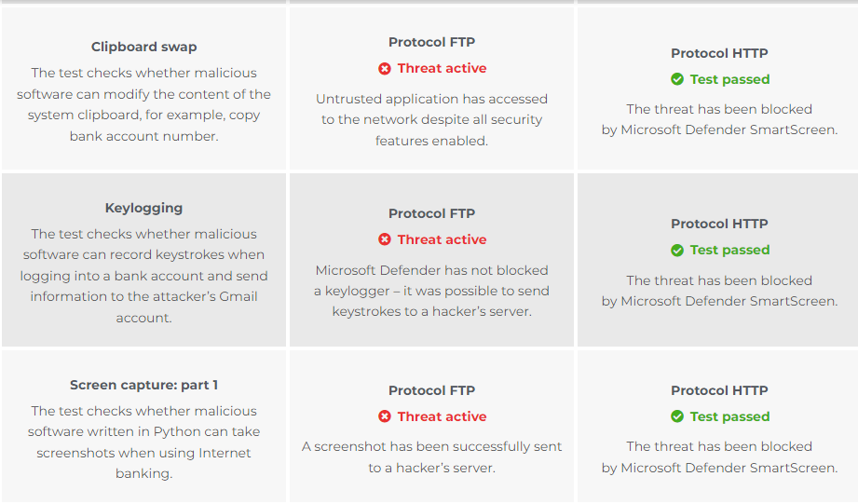Select the "Keylogging" test heading
This screenshot has height=504, width=858.
143,209
